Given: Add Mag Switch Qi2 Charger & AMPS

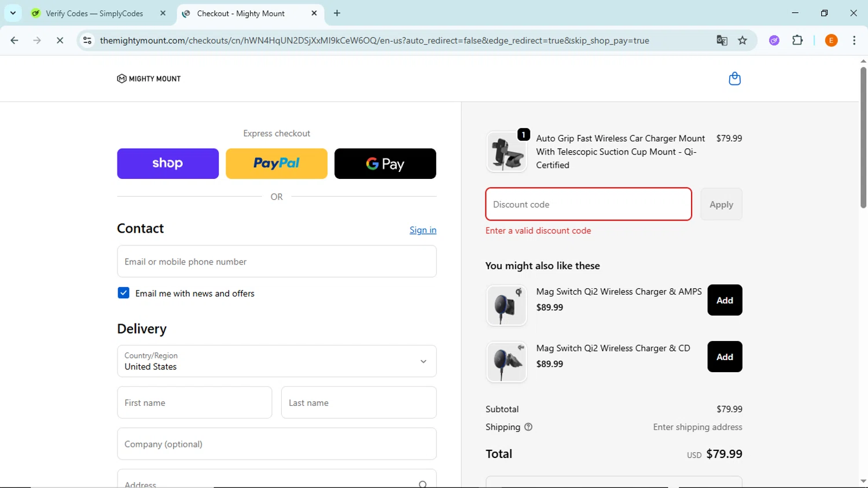Looking at the screenshot, I should click(724, 300).
